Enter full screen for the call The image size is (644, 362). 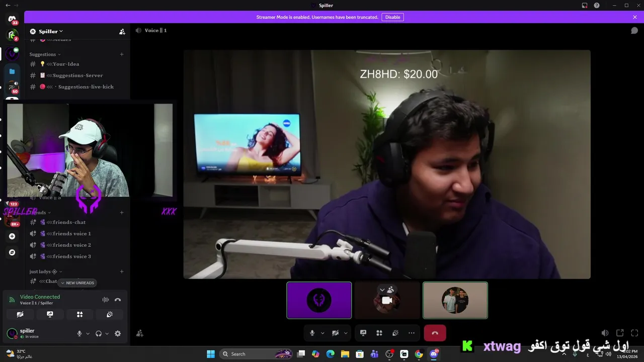point(634,333)
